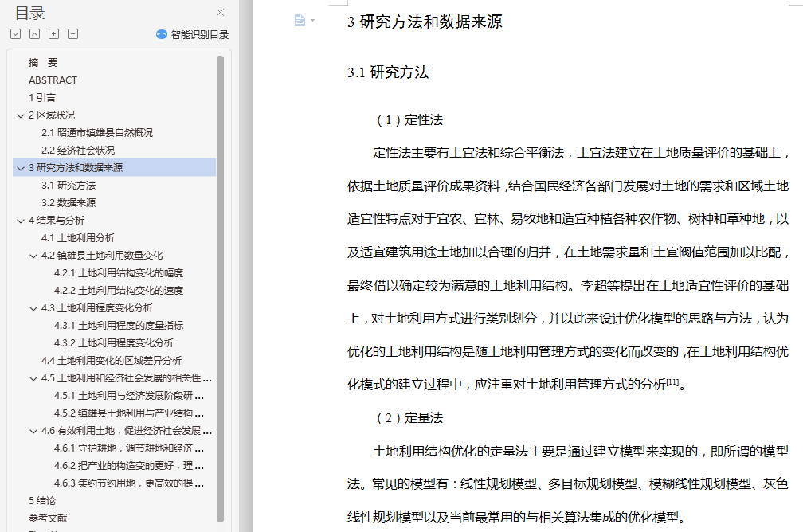Open 4.3.1 土地利用程度的度量指标
This screenshot has height=532, width=803.
click(119, 325)
